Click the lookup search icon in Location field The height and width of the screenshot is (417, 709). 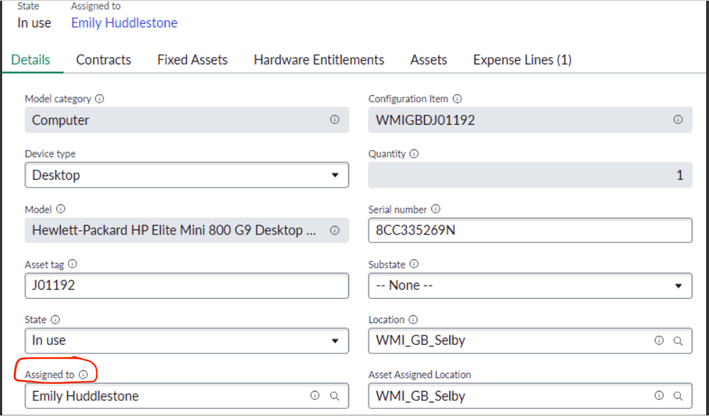pyautogui.click(x=678, y=341)
